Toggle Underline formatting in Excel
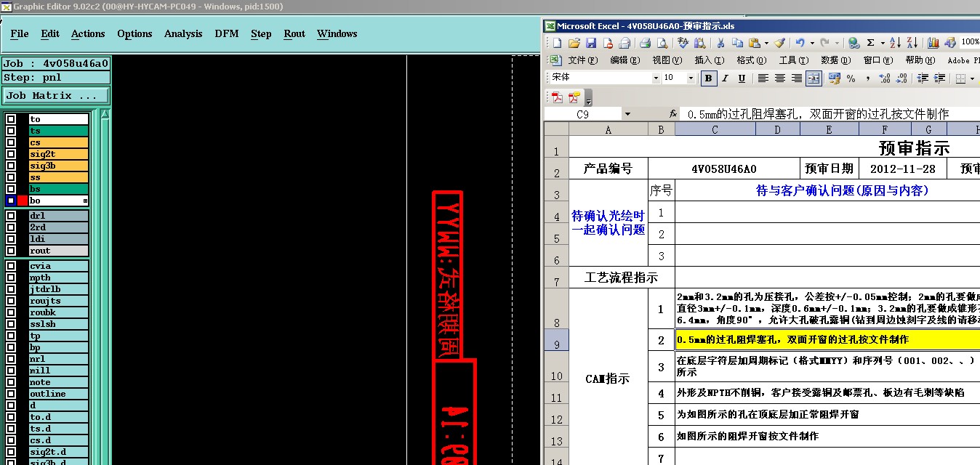 pyautogui.click(x=742, y=78)
